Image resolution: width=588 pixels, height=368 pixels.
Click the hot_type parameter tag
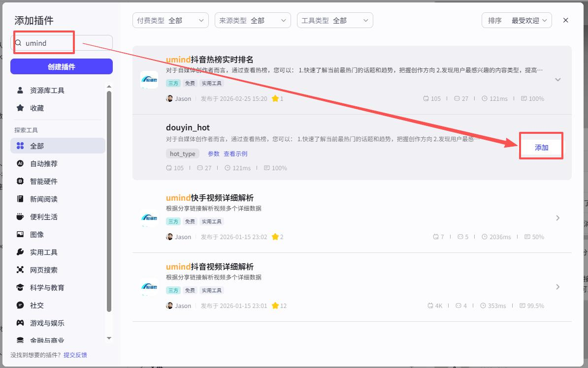coord(183,153)
